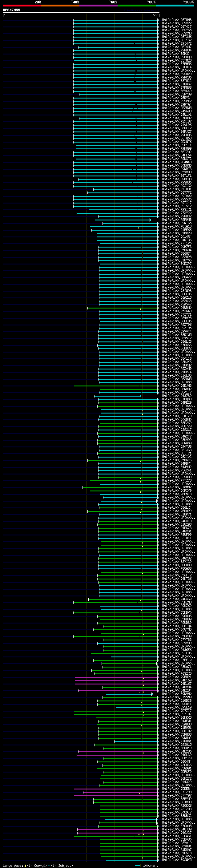197x868 pixels.
Task: Click label UniRef100_A1IW31
Action: [x=177, y=189]
